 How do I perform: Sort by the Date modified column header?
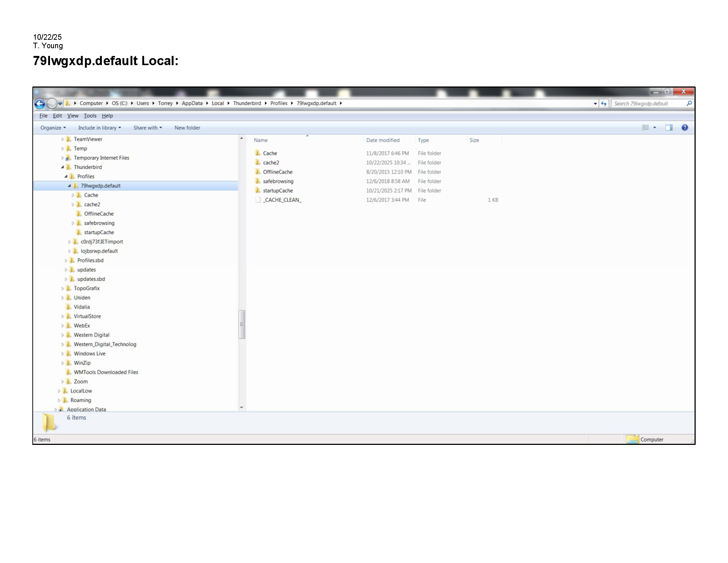[383, 140]
